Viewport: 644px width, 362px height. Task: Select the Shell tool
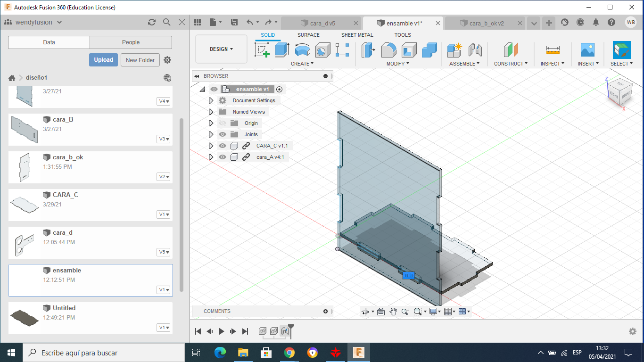click(409, 50)
